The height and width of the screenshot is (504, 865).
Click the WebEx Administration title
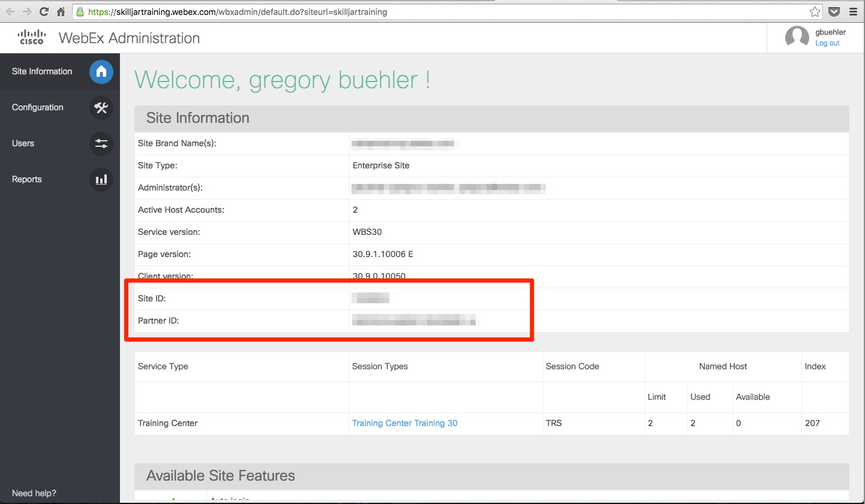pyautogui.click(x=130, y=38)
